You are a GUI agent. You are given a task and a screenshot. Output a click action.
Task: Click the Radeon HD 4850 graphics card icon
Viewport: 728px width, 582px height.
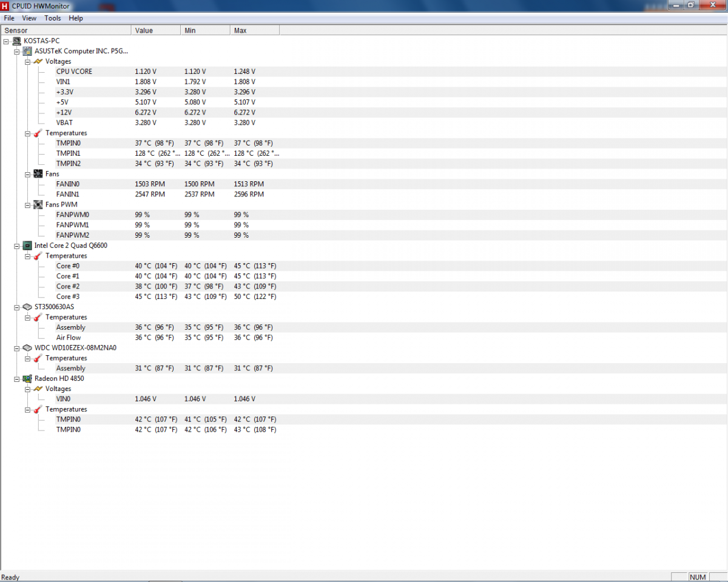click(27, 378)
